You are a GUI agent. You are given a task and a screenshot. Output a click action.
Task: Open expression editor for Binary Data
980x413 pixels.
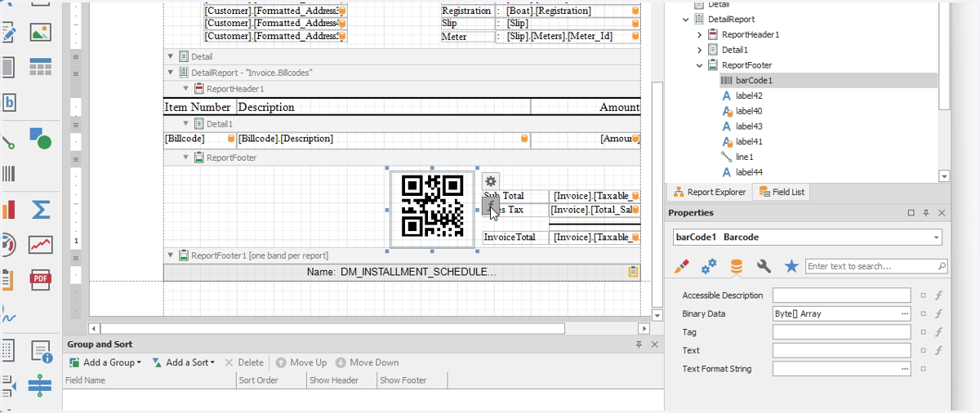pos(939,313)
